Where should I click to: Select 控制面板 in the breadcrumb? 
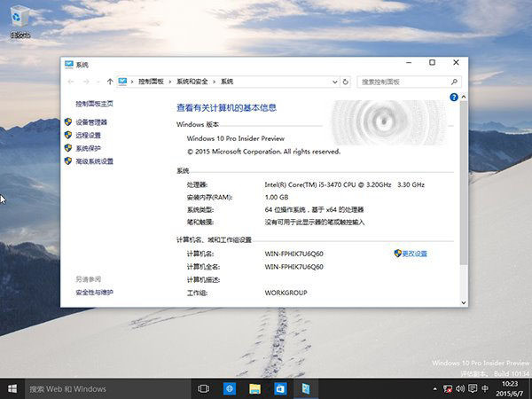click(151, 82)
